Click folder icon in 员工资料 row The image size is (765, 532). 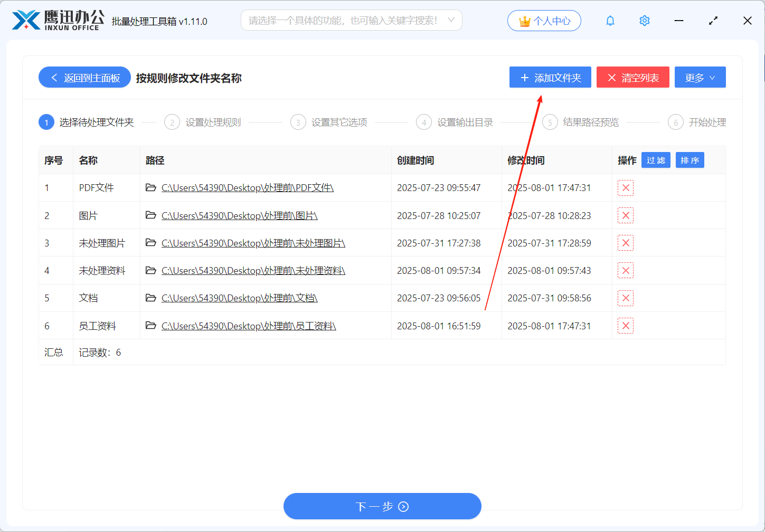[x=151, y=325]
